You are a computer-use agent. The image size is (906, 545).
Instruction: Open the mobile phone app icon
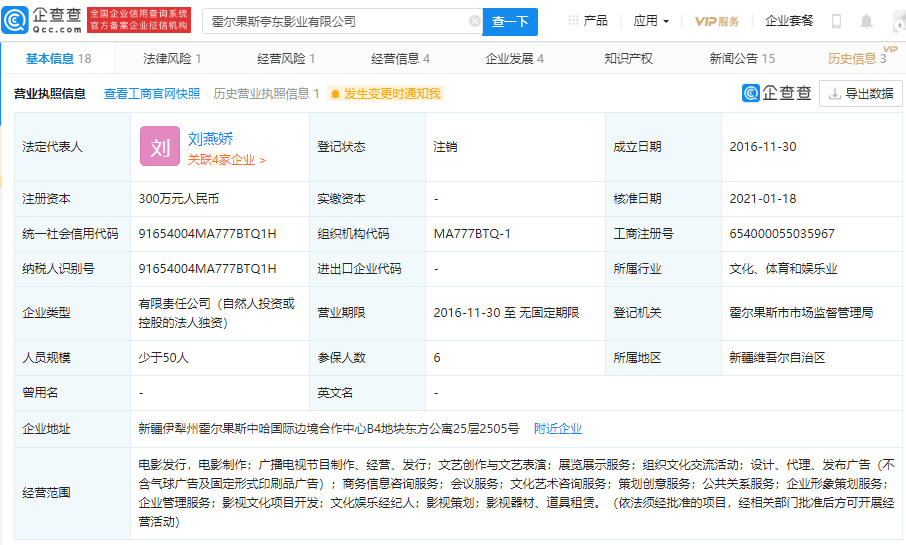[836, 21]
